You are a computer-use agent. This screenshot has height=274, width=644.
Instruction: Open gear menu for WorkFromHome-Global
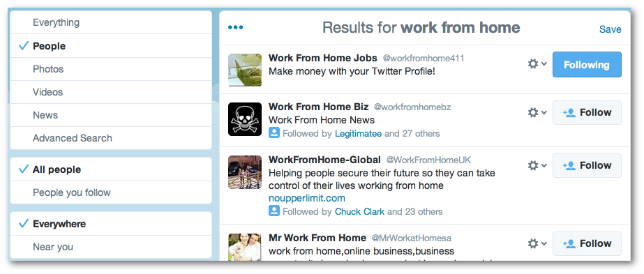(x=537, y=165)
